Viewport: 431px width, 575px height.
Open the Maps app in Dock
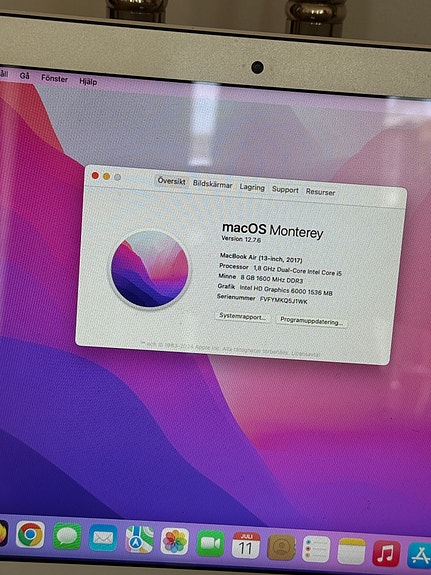pos(139,539)
